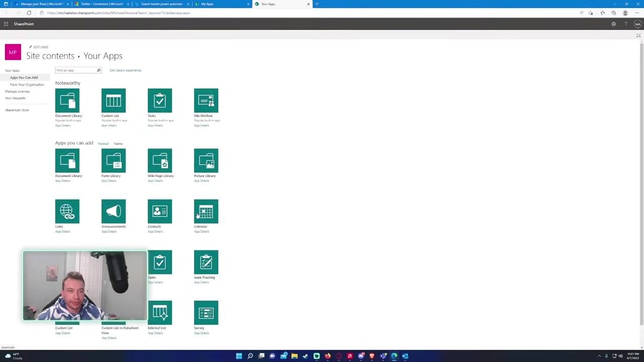Open browser favorites star icon
This screenshot has width=644, height=362.
[602, 13]
